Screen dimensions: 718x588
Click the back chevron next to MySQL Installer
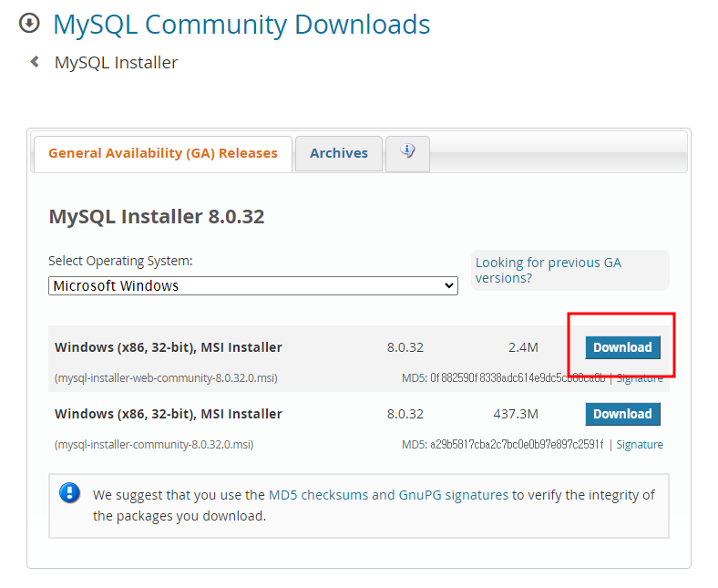click(35, 61)
